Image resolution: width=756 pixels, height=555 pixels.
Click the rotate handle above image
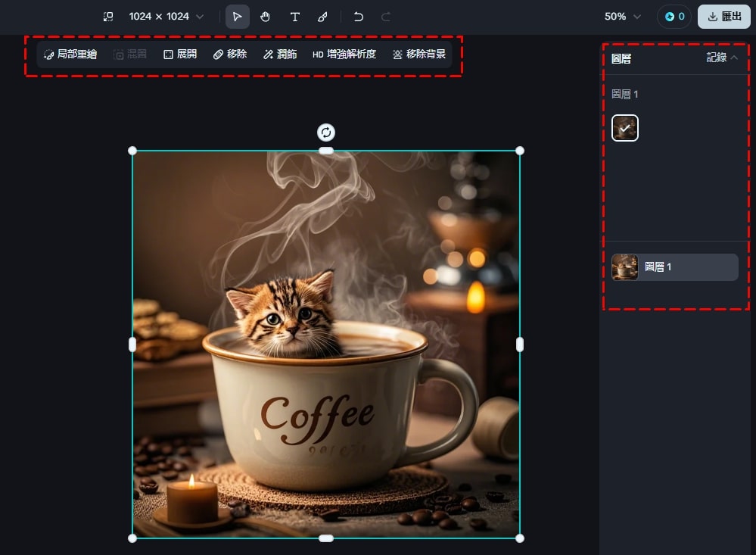coord(325,133)
